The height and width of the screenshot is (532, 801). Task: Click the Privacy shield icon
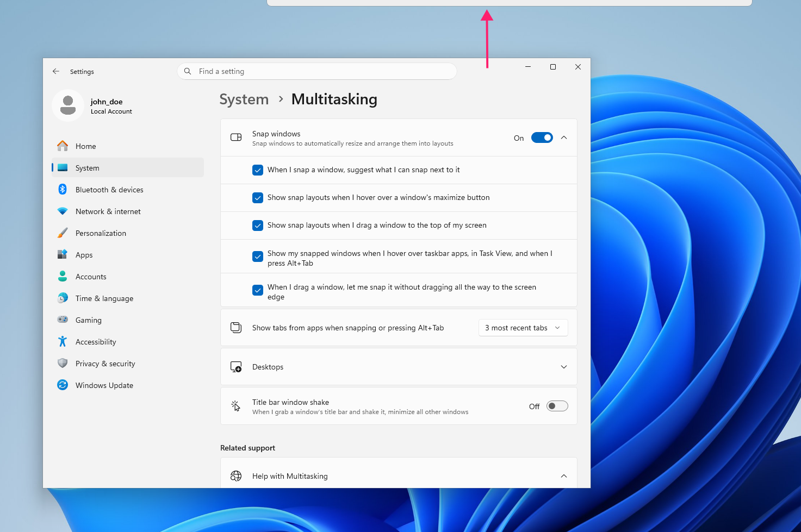pyautogui.click(x=63, y=363)
